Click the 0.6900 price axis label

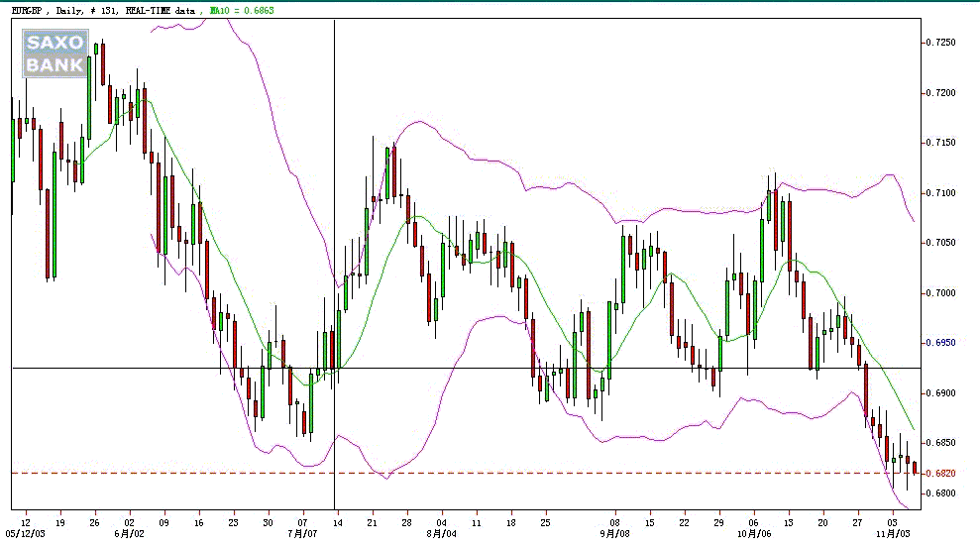click(940, 393)
